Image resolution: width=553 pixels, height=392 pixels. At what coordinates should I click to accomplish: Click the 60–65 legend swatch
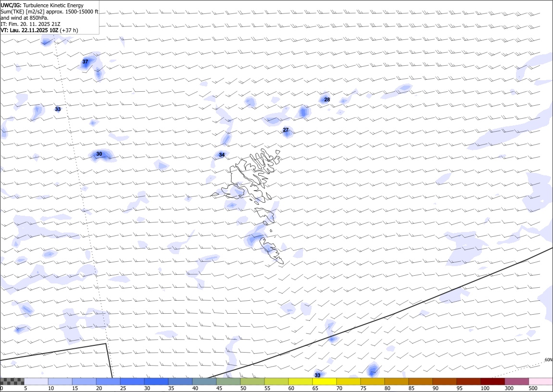click(x=301, y=381)
